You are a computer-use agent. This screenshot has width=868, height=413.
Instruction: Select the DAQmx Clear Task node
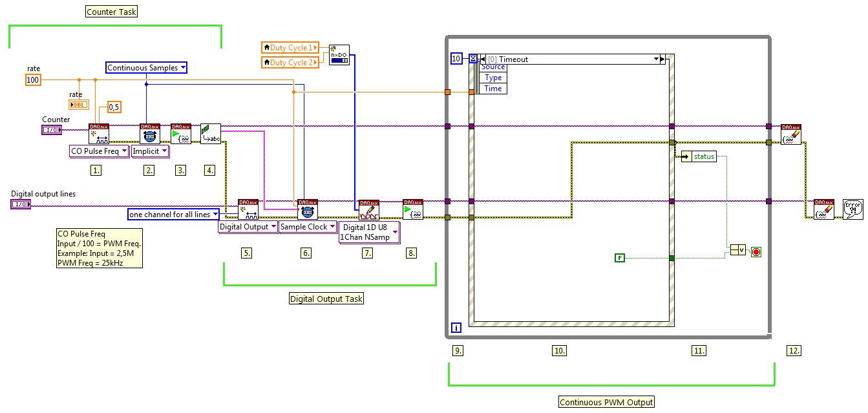[x=824, y=209]
